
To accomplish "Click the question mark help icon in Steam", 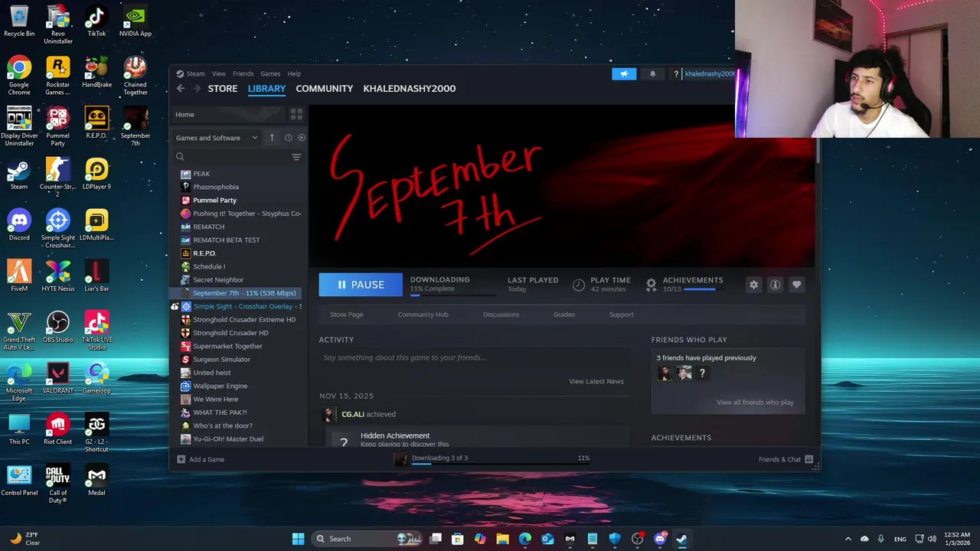I will [x=675, y=73].
